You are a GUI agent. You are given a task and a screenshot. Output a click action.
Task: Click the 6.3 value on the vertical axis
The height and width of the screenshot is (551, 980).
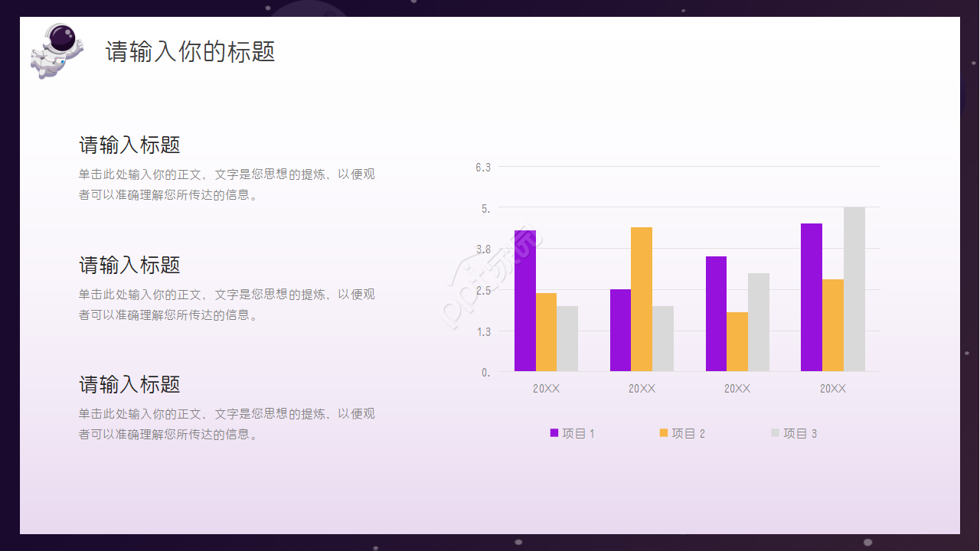483,167
